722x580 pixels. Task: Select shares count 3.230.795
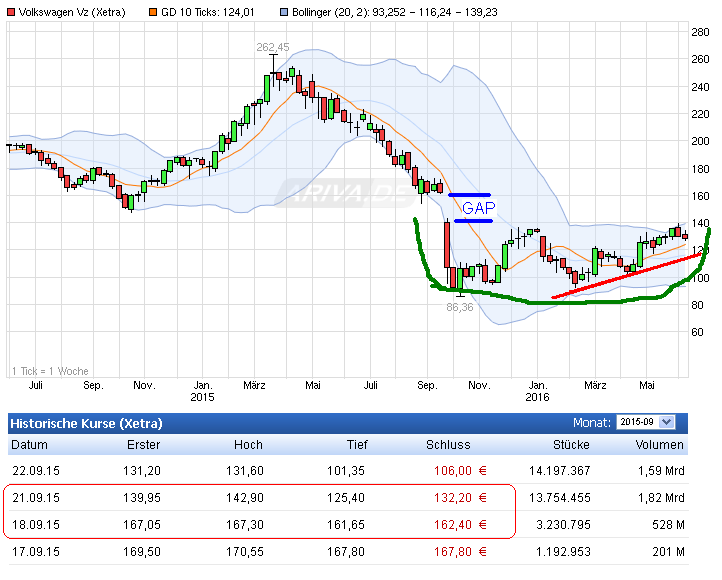click(563, 525)
